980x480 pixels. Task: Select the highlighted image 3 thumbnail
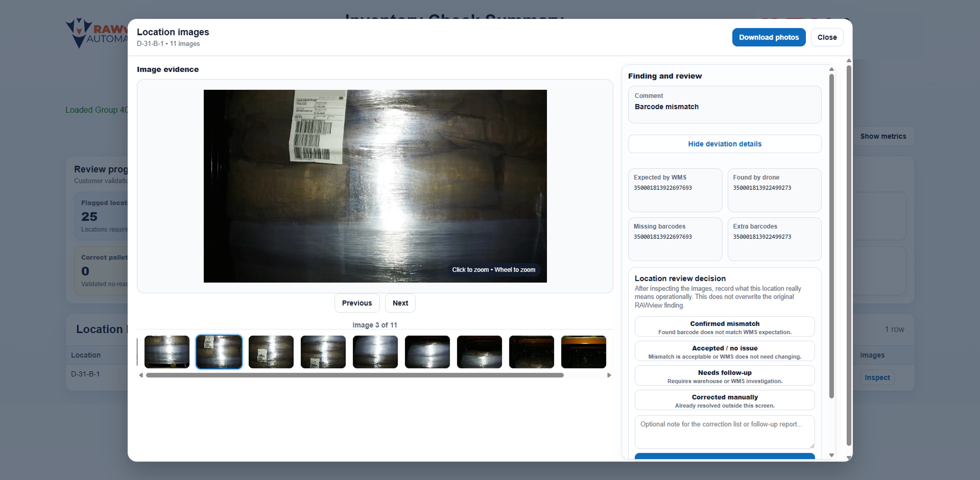pos(219,352)
